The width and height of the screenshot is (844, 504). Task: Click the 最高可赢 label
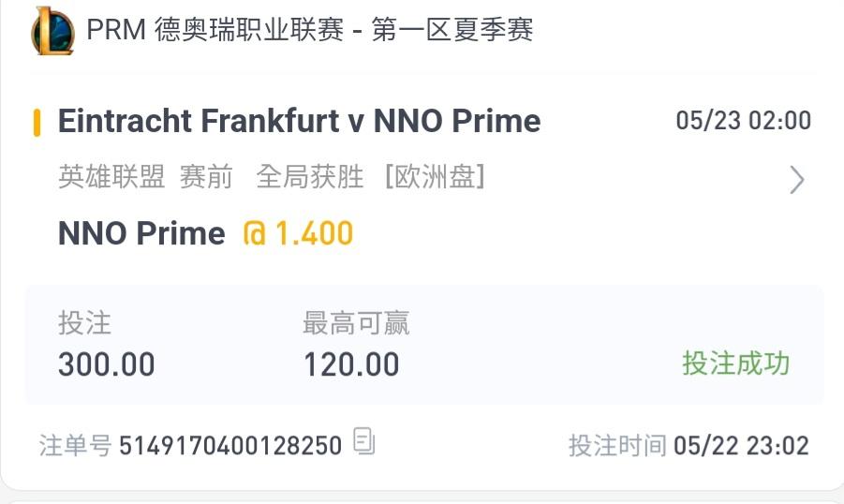(356, 323)
